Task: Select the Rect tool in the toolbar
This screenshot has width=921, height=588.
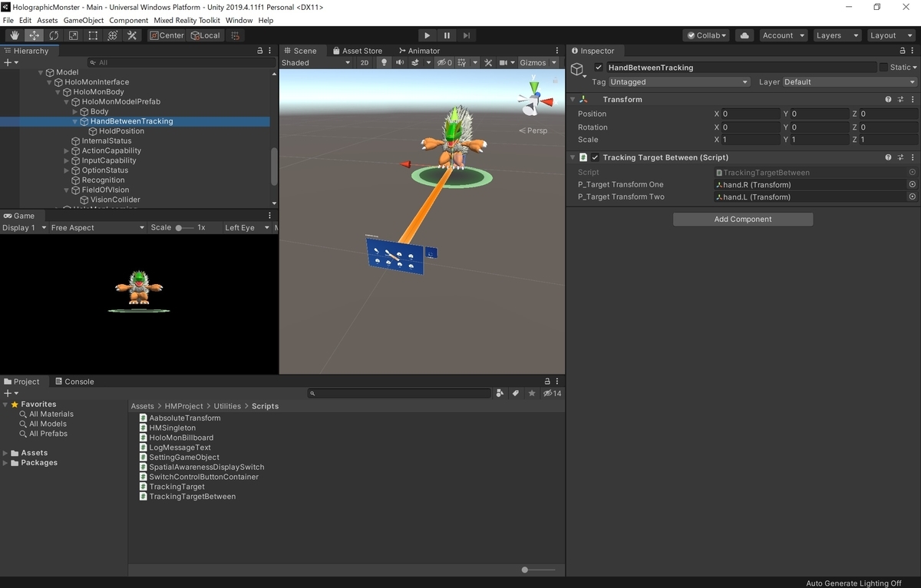Action: [x=93, y=35]
